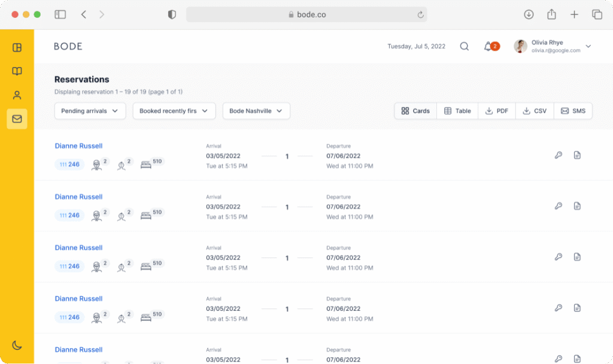
Task: Click key icon in third reservation row
Action: pos(559,257)
